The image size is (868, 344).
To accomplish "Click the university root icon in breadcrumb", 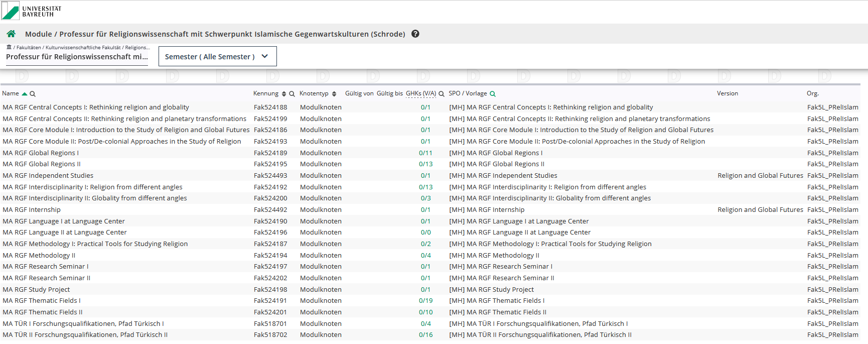I will 9,47.
